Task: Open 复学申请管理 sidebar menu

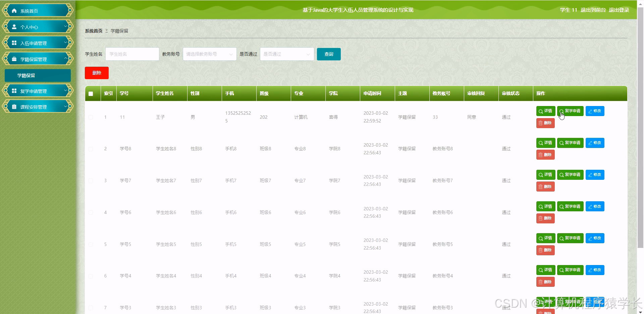Action: point(38,91)
